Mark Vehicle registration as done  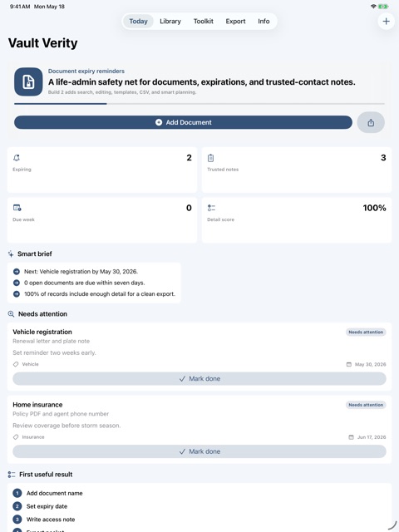click(x=199, y=379)
